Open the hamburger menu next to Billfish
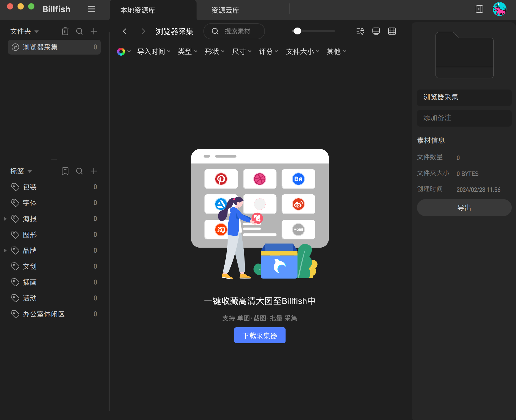The image size is (516, 420). point(92,9)
